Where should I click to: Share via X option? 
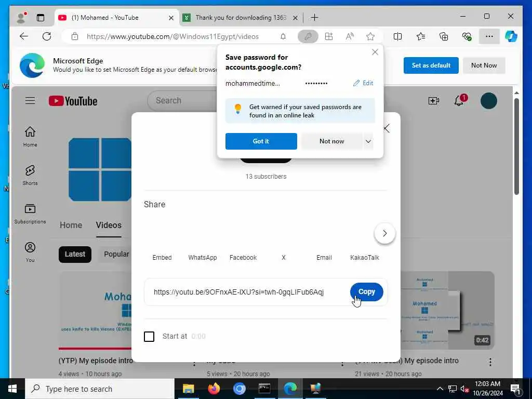[x=284, y=258]
